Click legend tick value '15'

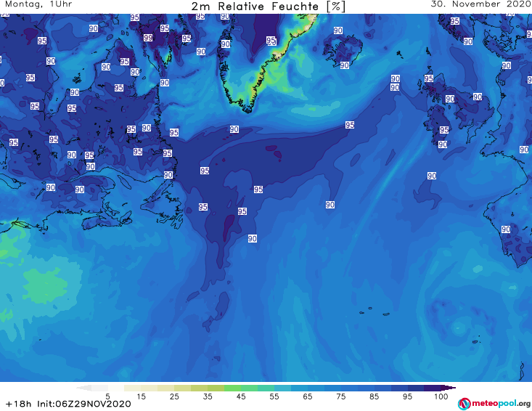point(141,396)
